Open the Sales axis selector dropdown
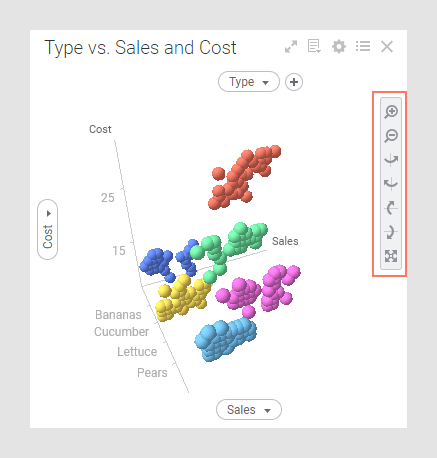This screenshot has height=458, width=437. click(249, 410)
